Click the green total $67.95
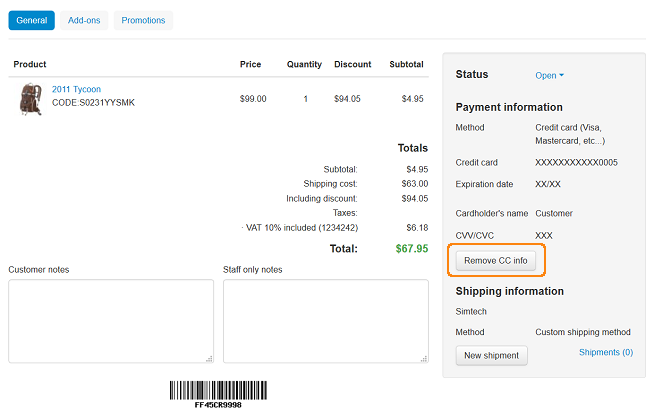This screenshot has height=412, width=654. pos(412,249)
